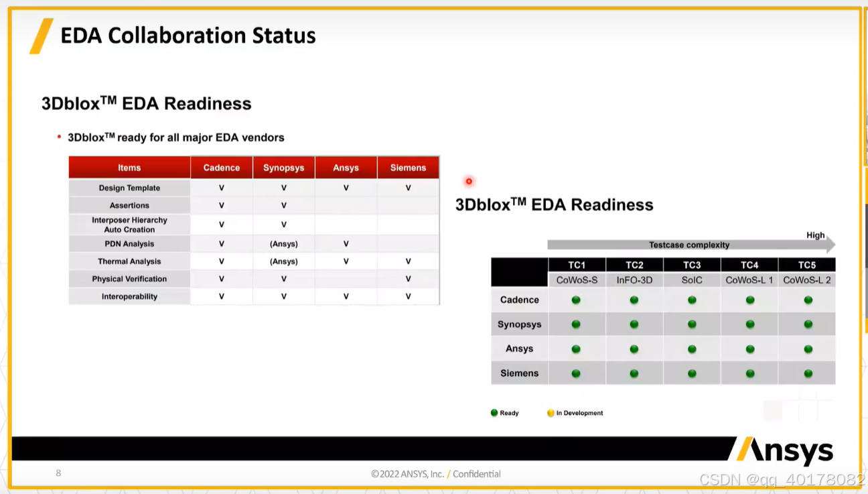Image resolution: width=868 pixels, height=494 pixels.
Task: Select Ansys's green status dot under TC1
Action: pyautogui.click(x=576, y=349)
